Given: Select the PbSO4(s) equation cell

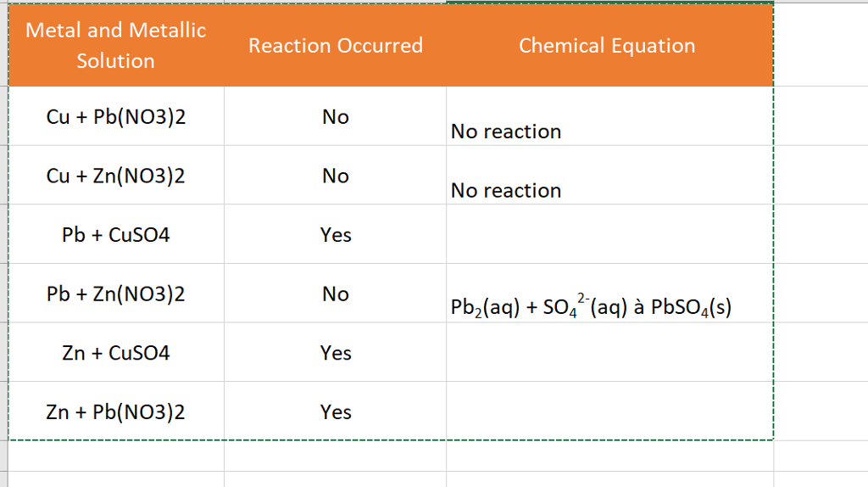Looking at the screenshot, I should 610,293.
